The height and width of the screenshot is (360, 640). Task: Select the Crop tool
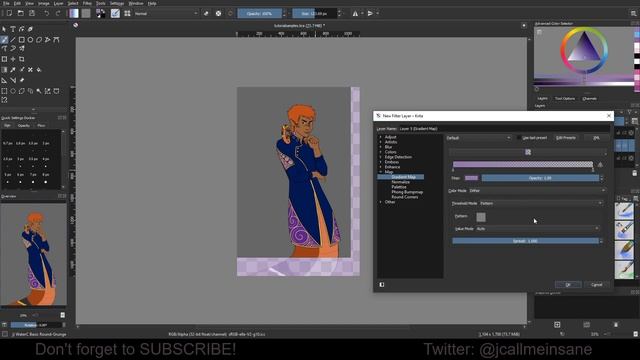click(22, 59)
